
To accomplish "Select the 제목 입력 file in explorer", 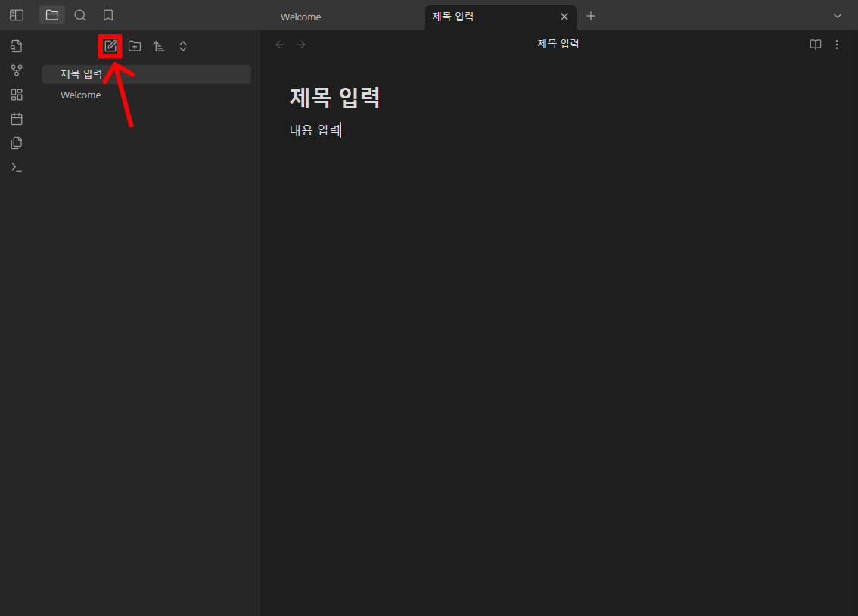I will pyautogui.click(x=147, y=74).
